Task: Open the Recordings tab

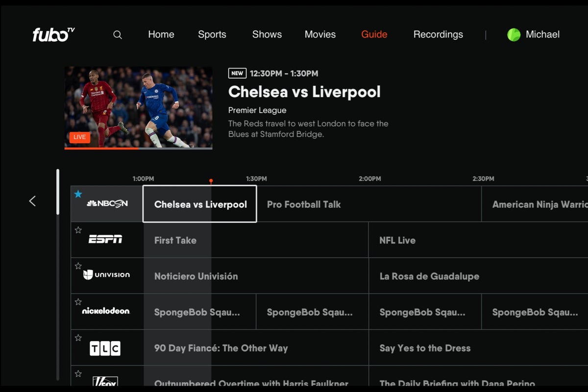Action: (438, 34)
